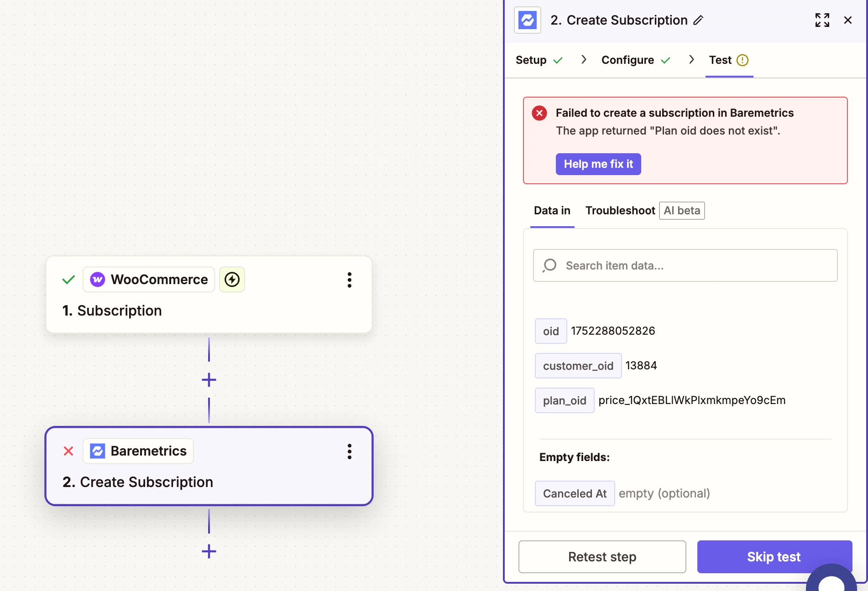
Task: Click the chevron between Configure and Test
Action: (691, 60)
